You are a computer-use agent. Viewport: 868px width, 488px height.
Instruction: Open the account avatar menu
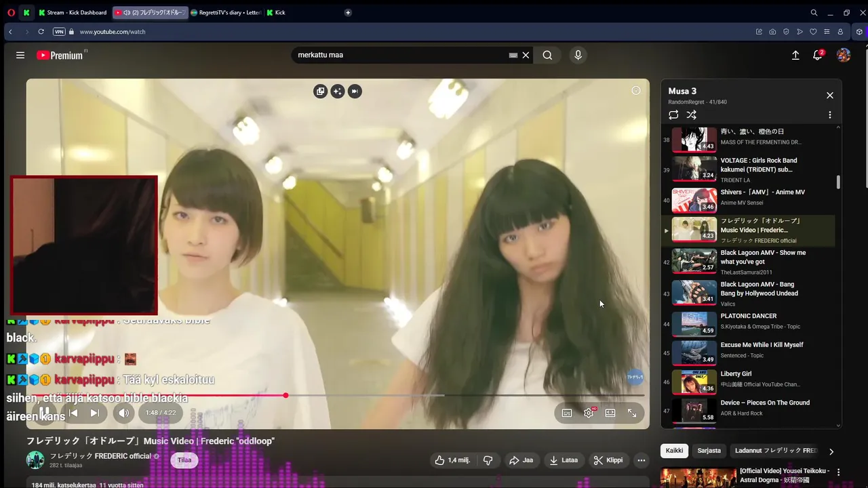pyautogui.click(x=844, y=55)
